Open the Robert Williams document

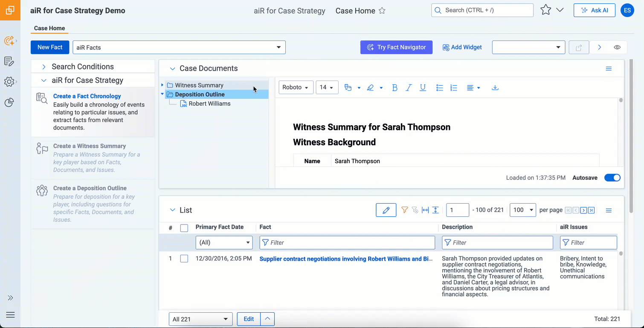209,104
